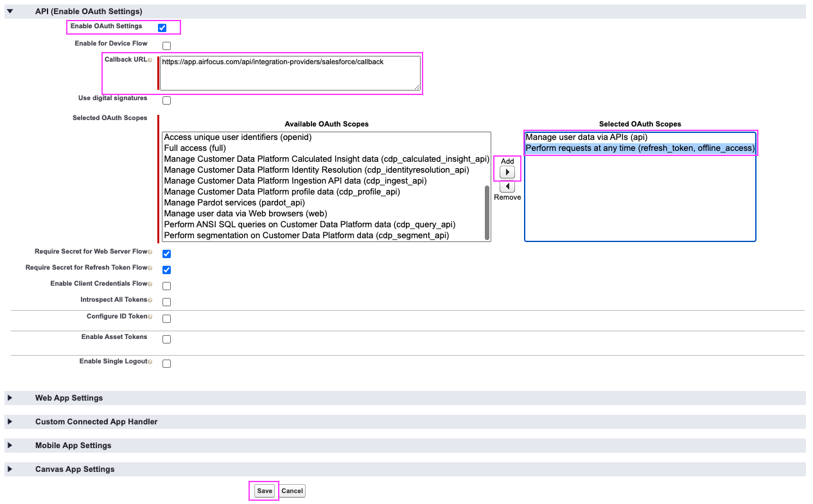Click the Cancel button
813x504 pixels.
[292, 491]
